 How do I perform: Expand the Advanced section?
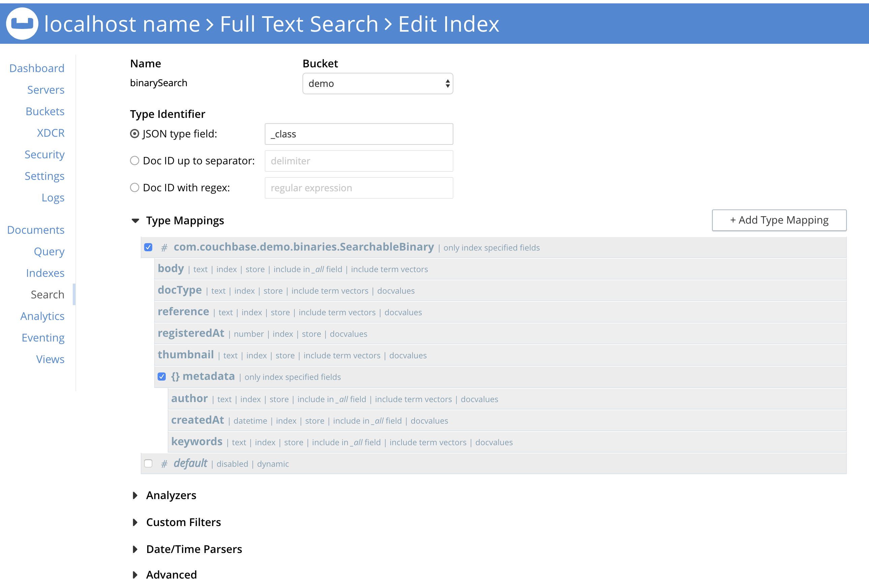tap(135, 575)
